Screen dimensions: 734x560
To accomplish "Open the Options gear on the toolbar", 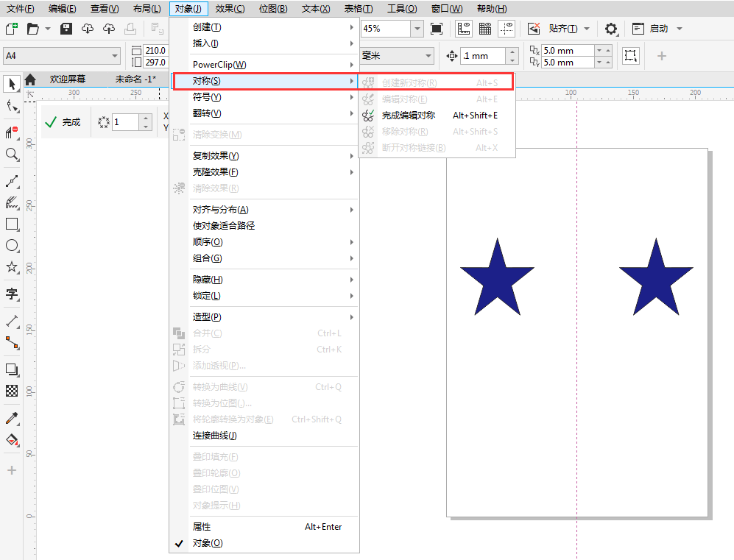I will tap(611, 28).
